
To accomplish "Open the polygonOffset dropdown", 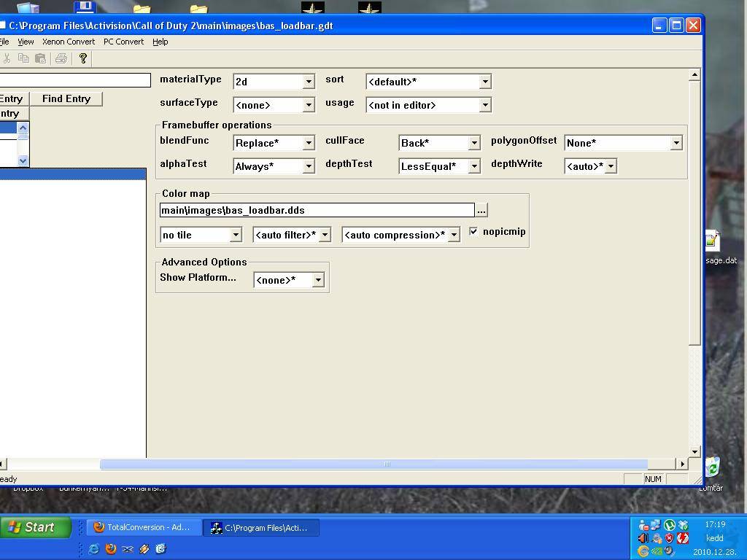I will click(676, 143).
